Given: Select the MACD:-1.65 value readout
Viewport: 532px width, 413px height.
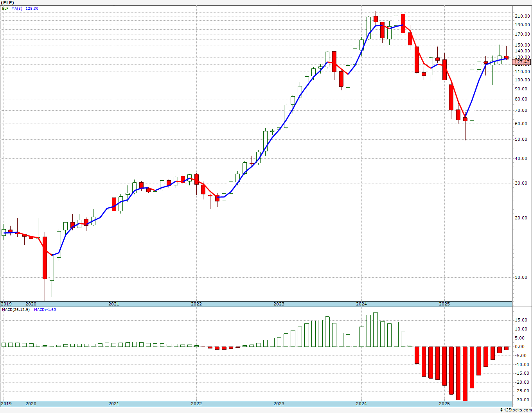Looking at the screenshot, I should click(45, 310).
